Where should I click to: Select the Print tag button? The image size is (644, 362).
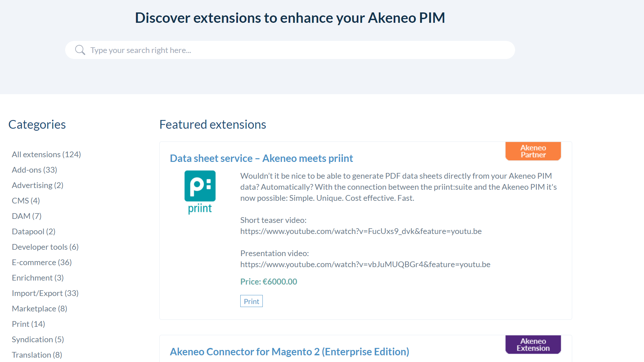pyautogui.click(x=251, y=301)
